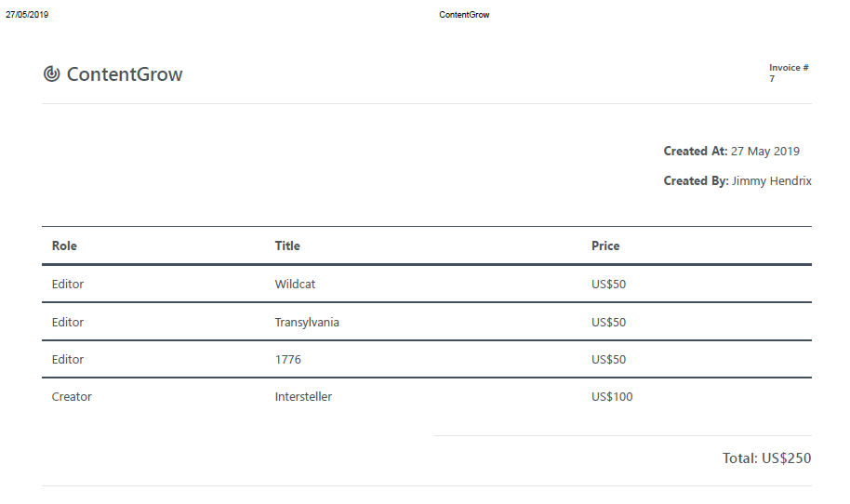850x504 pixels.
Task: Click the Total: US$250 amount
Action: (x=766, y=458)
